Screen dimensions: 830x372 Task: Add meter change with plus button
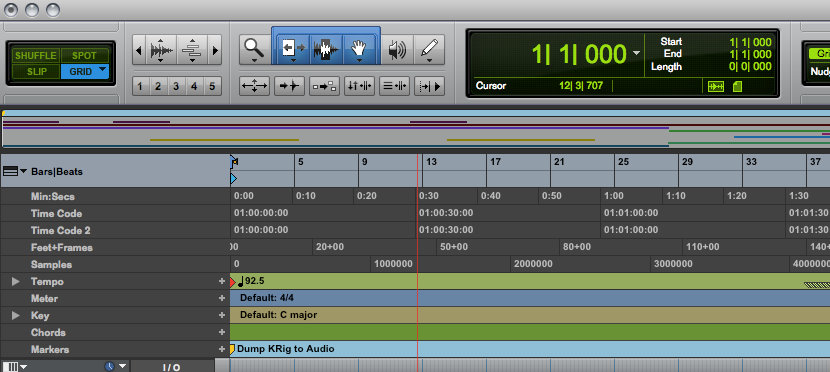point(222,298)
